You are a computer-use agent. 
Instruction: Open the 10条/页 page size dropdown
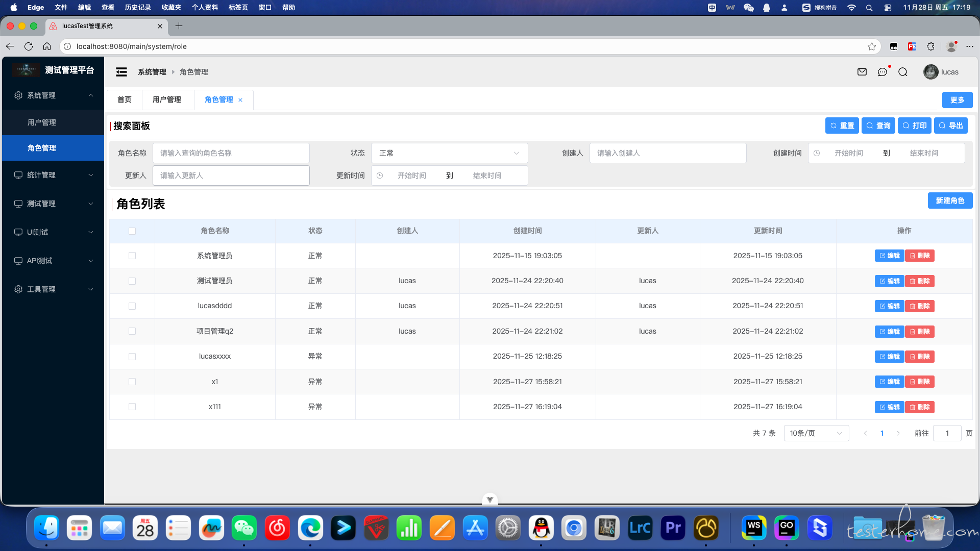coord(816,433)
